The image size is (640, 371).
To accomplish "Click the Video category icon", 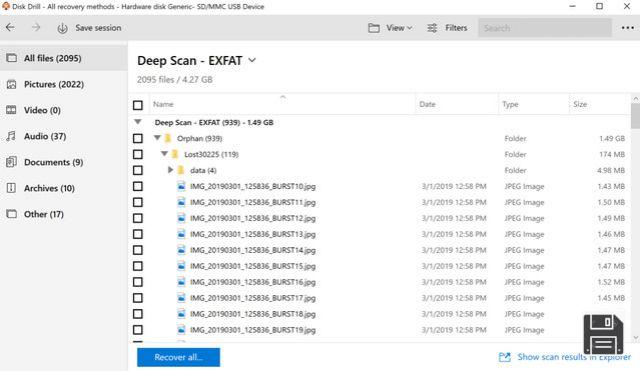I will tap(11, 110).
